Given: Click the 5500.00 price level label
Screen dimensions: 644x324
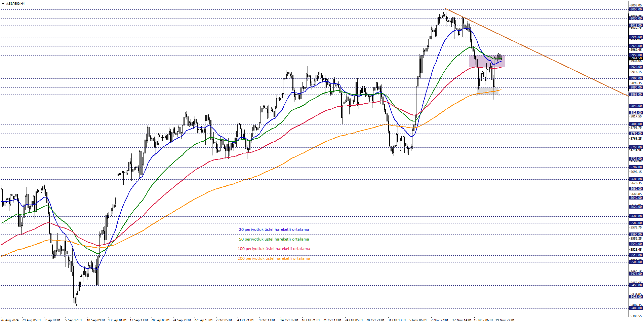Looking at the screenshot, I should coord(636,262).
